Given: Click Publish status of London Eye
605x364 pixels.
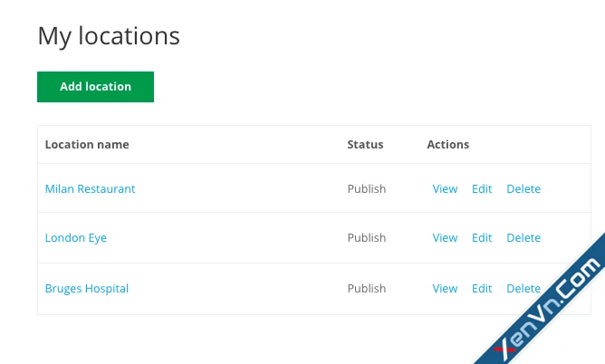Looking at the screenshot, I should pos(367,238).
